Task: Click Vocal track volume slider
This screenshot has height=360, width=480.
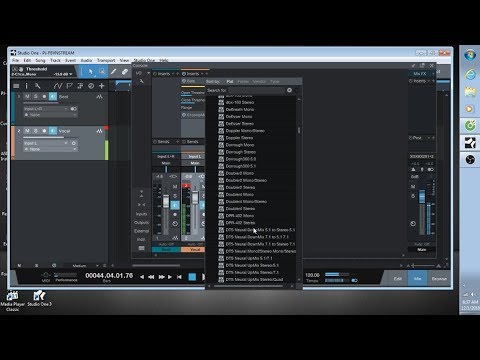Action: coord(43,137)
